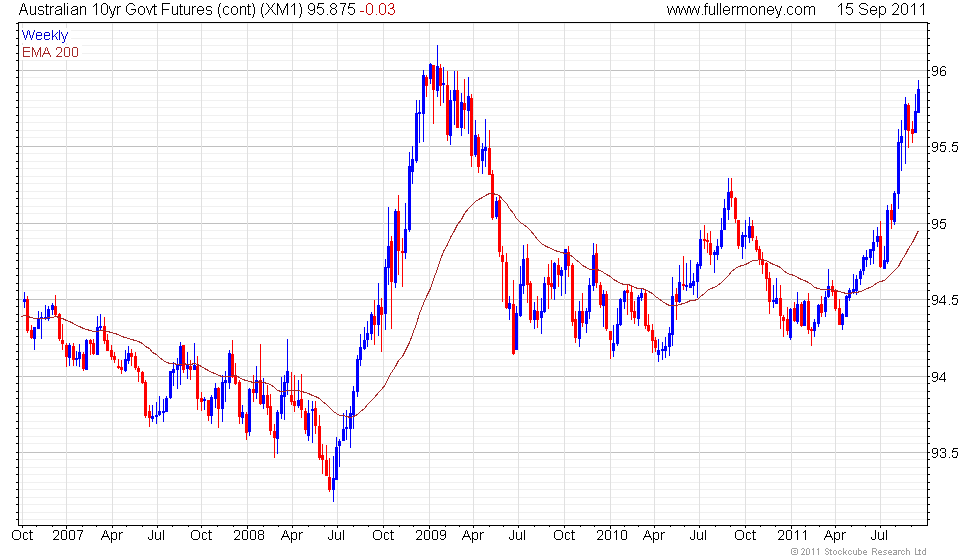Click the 94 price axis label
The image size is (980, 560).
[x=939, y=377]
